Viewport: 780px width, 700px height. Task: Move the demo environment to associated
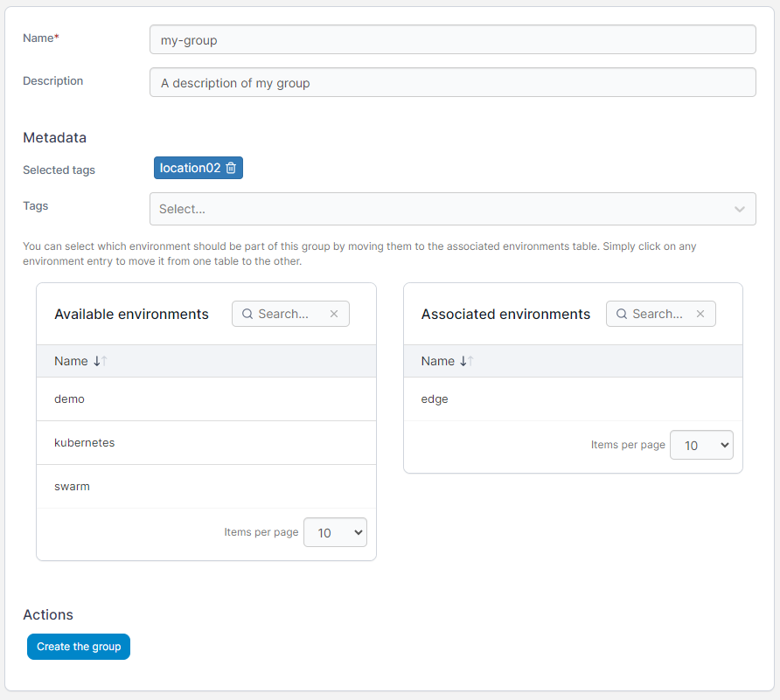pyautogui.click(x=70, y=399)
